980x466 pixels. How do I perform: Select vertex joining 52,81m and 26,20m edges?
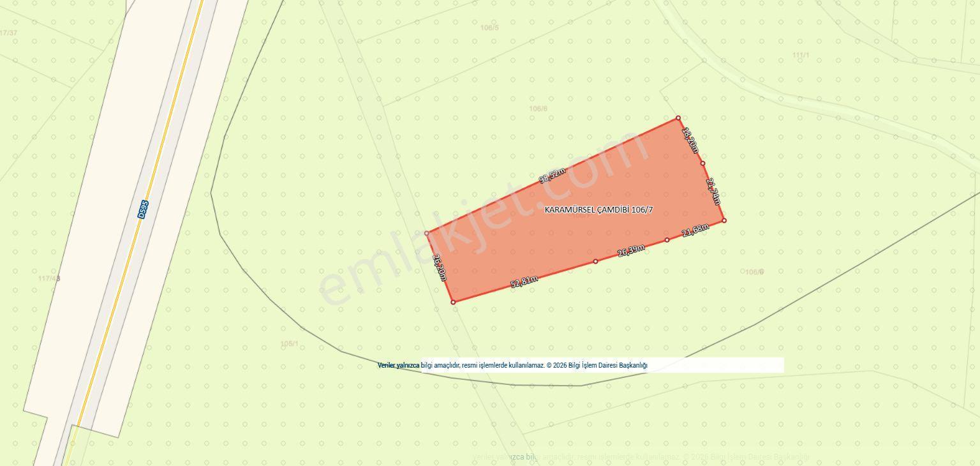pyautogui.click(x=453, y=302)
